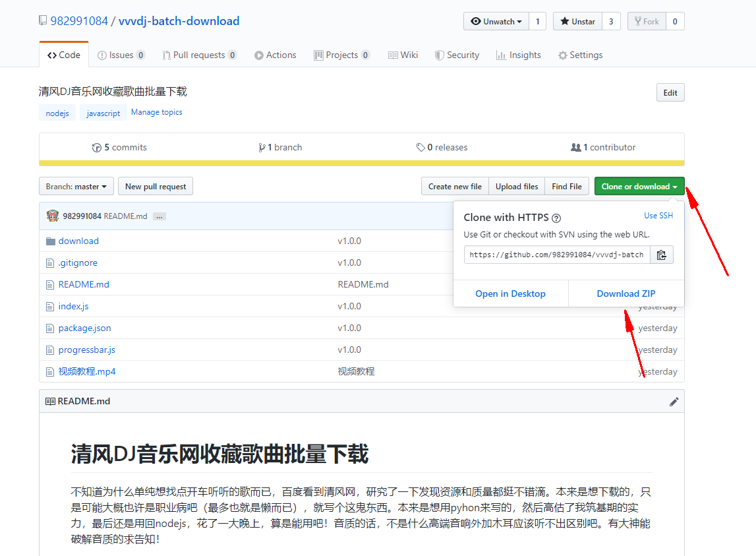View the watcher count 1
Screen dimensions: 756x556
538,21
